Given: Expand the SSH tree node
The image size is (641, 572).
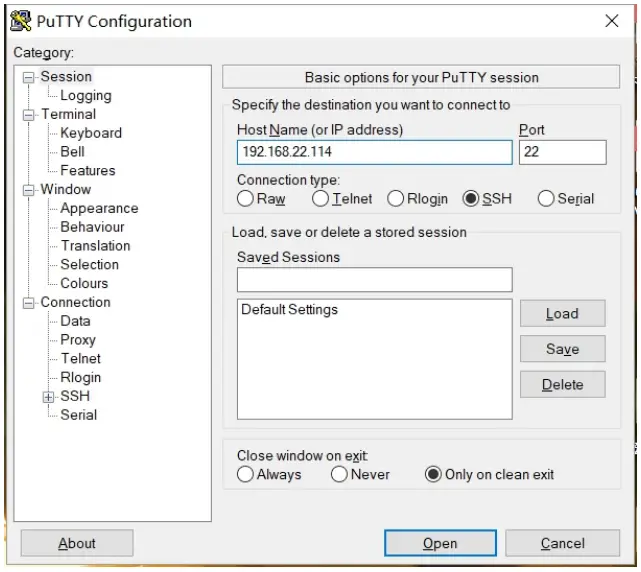Looking at the screenshot, I should tap(48, 397).
